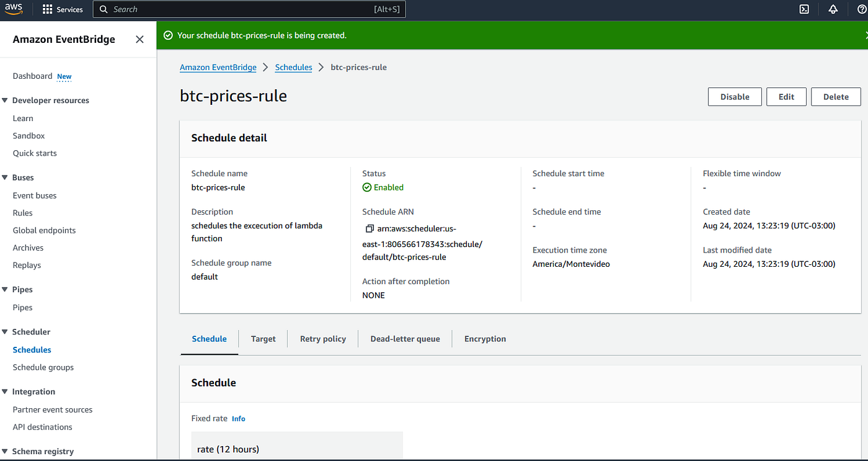Click the Enabled status text
868x461 pixels.
389,187
